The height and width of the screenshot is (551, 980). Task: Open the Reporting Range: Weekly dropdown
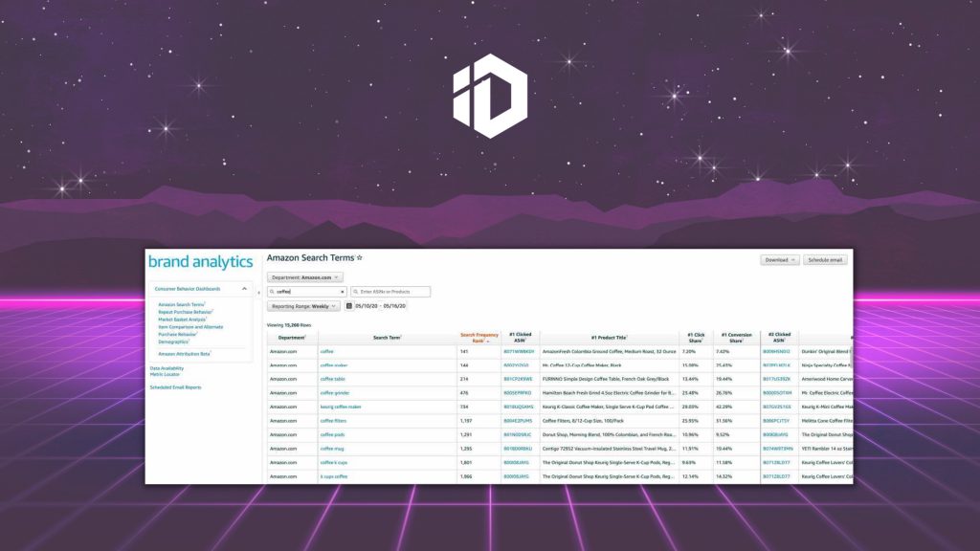(303, 306)
